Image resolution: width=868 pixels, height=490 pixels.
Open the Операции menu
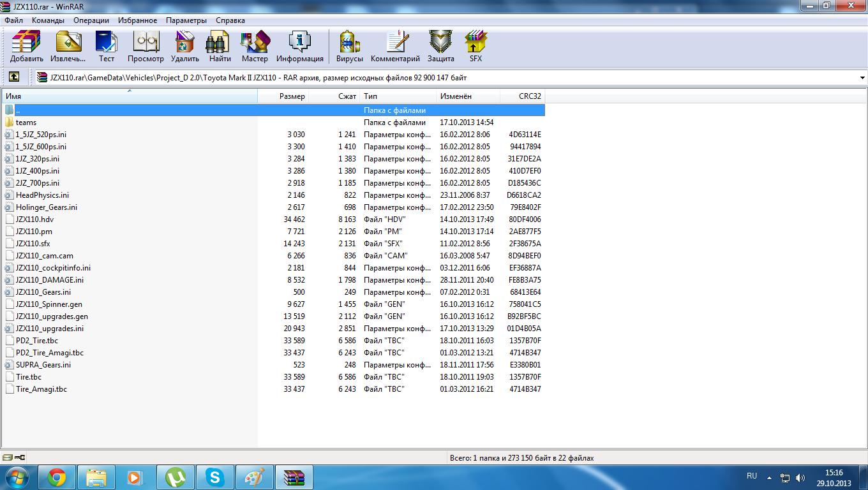[x=91, y=20]
